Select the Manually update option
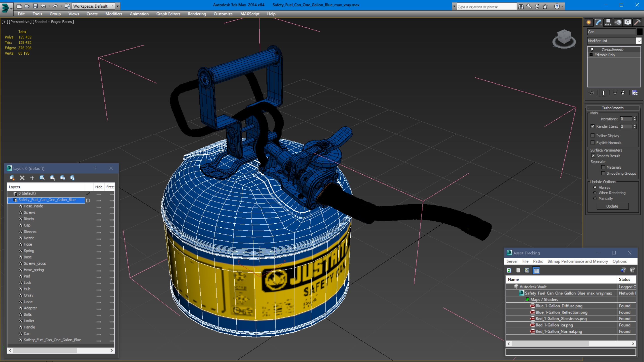The height and width of the screenshot is (362, 644). [x=595, y=198]
